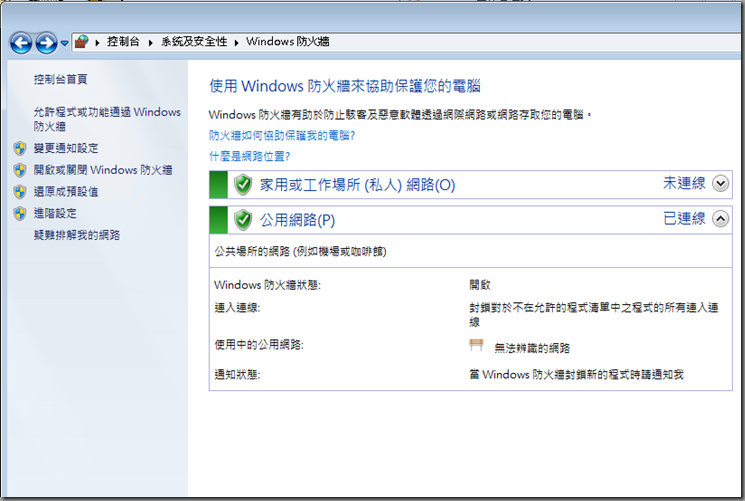Expand the arrow after 控制台 breadcrumb
745x501 pixels.
[x=151, y=42]
